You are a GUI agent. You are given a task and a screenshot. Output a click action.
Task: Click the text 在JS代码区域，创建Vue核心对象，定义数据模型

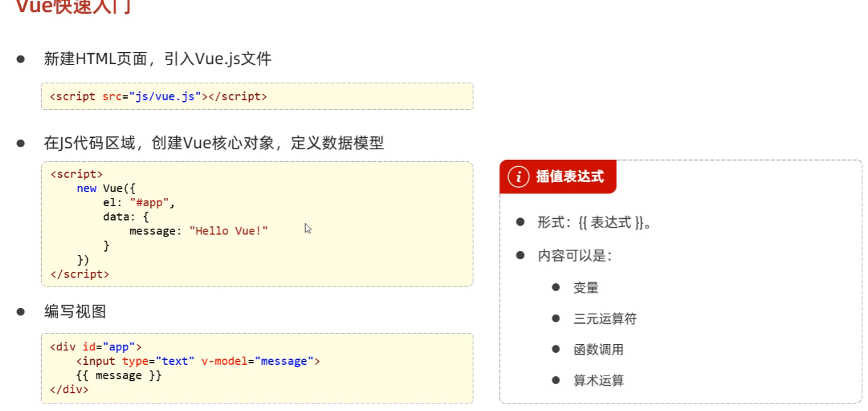[214, 144]
